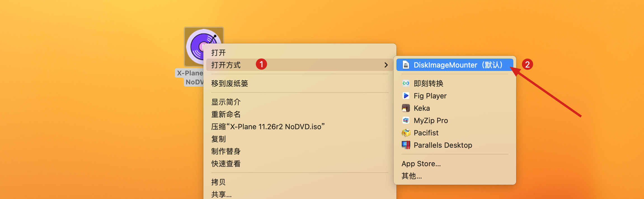Click the 即刻转换 app icon

tap(406, 84)
